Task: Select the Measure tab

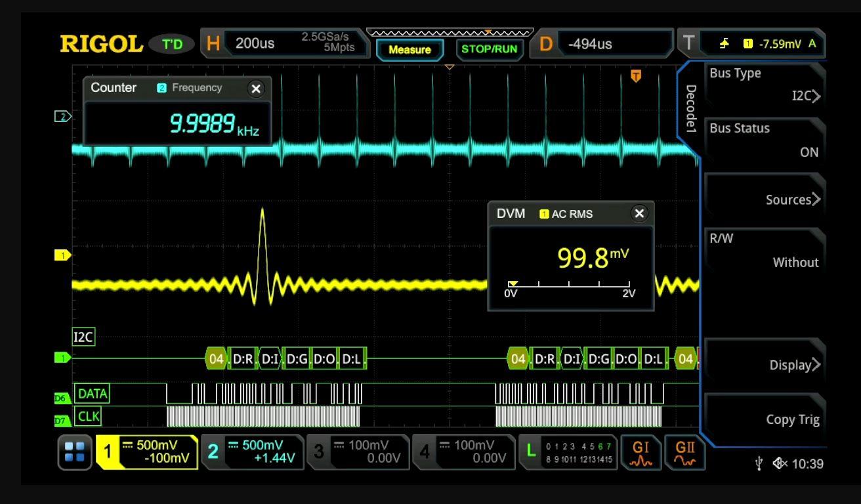Action: point(410,49)
